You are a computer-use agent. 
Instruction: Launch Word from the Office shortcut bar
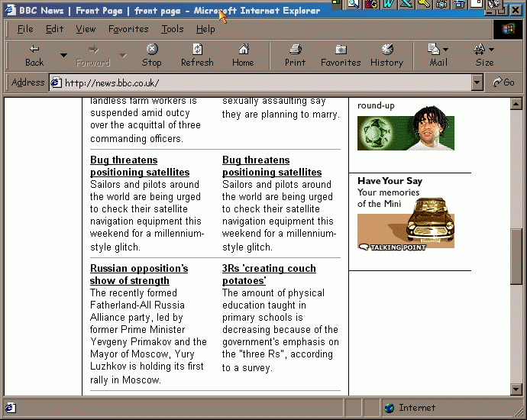pos(389,4)
